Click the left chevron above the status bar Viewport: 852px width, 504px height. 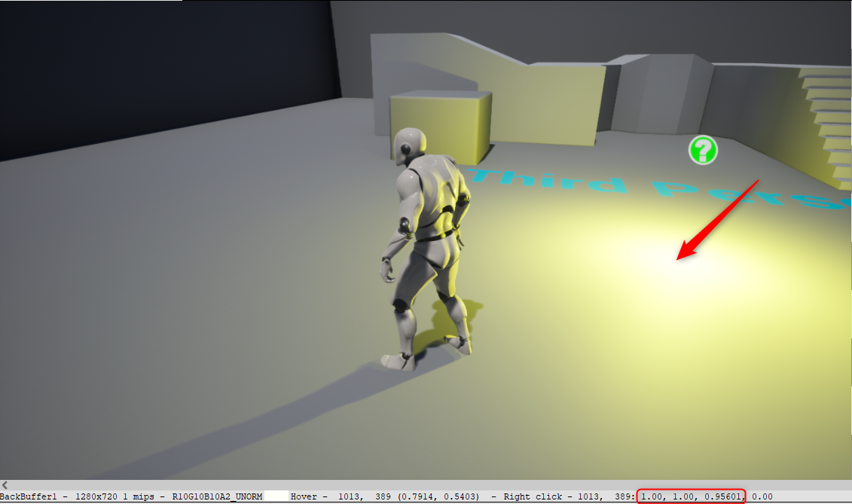pyautogui.click(x=5, y=486)
